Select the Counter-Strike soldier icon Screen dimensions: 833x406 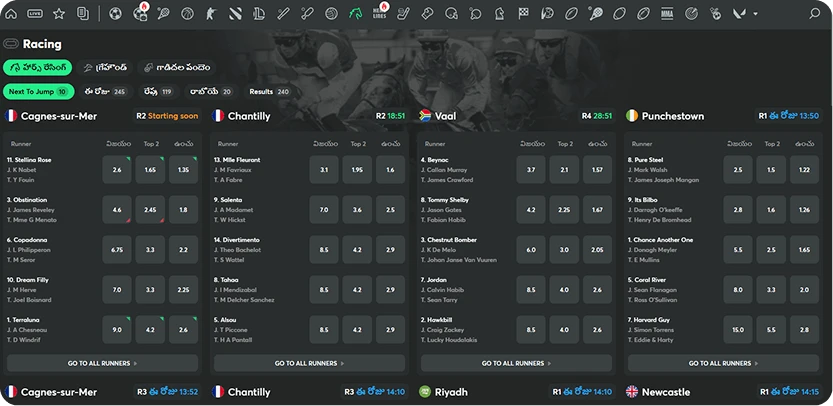(x=211, y=14)
